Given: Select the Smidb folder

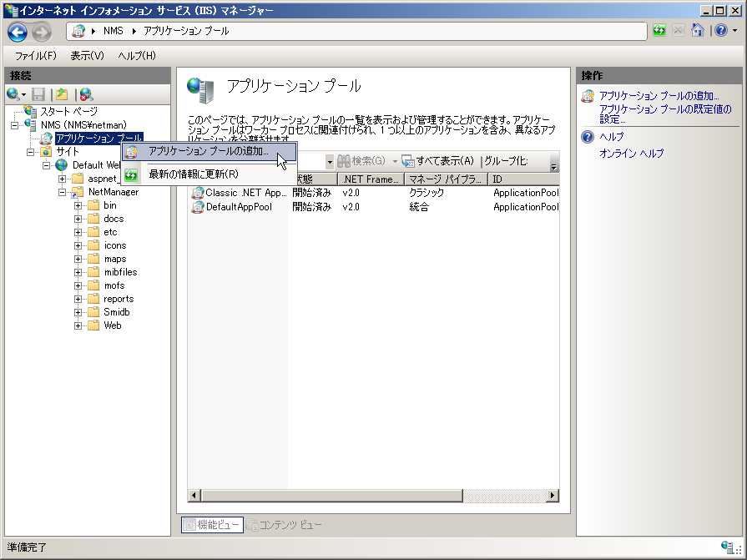Looking at the screenshot, I should click(x=117, y=312).
